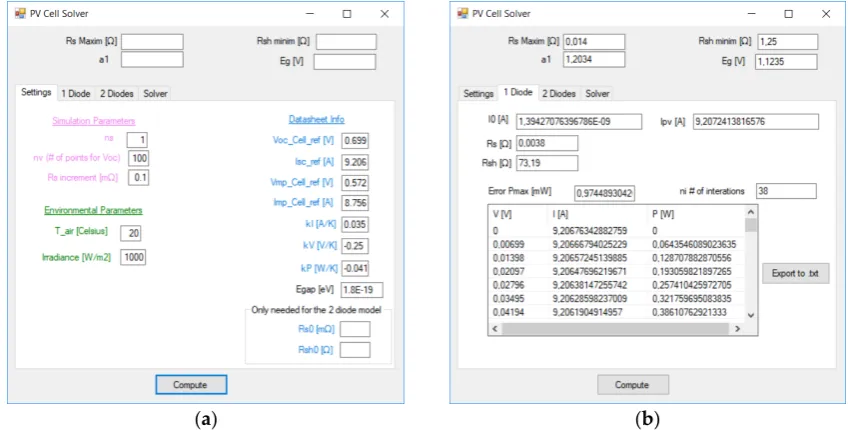Click Rs result field showing 0,0038
The height and width of the screenshot is (430, 849).
(547, 143)
